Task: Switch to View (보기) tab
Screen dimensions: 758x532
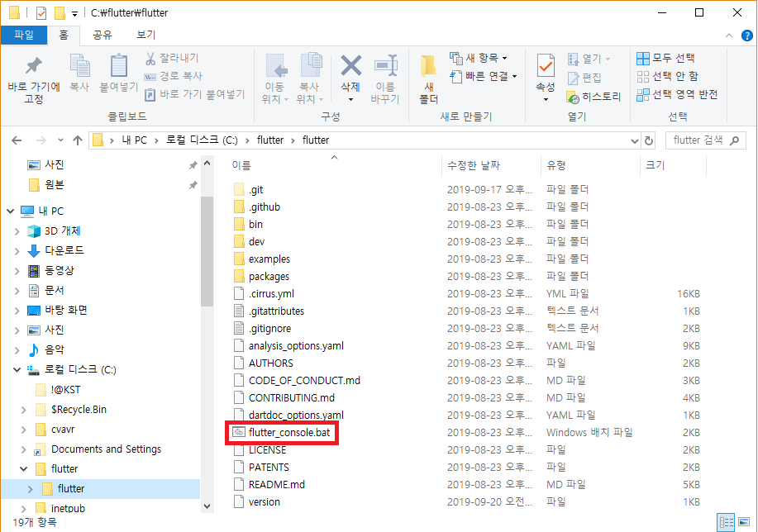Action: point(146,35)
